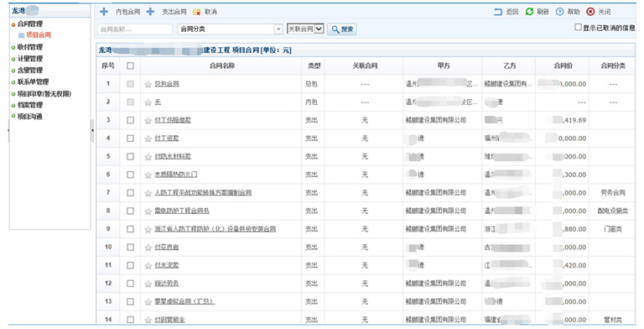Expand the 档案管理 sidebar section
Viewport: 644px width, 329px height.
tap(13, 105)
